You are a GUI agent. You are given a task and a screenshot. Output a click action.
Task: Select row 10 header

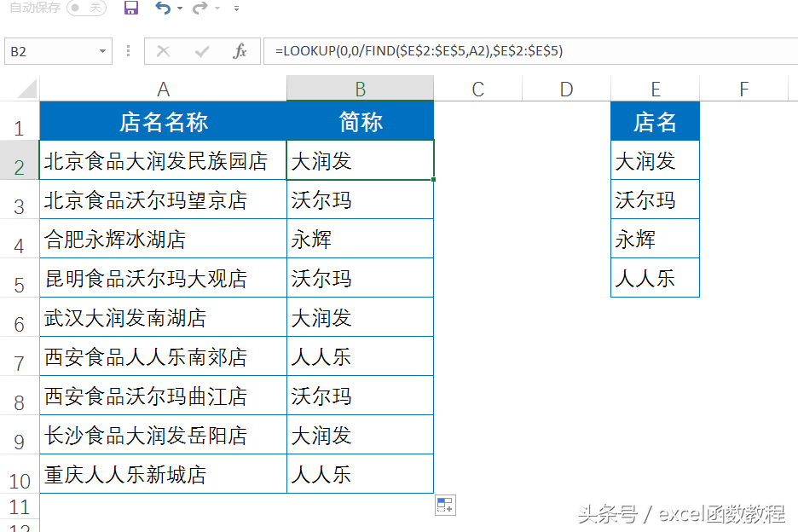pyautogui.click(x=20, y=474)
